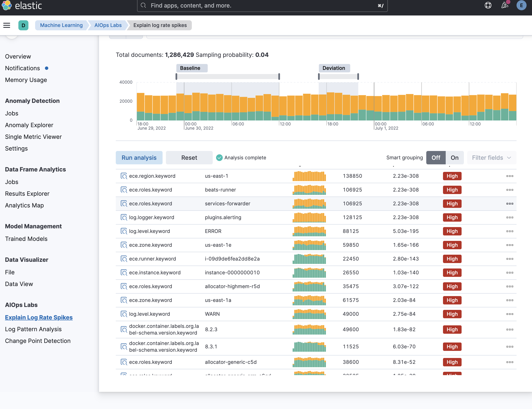Viewport: 532px width, 409px height.
Task: Grab the Baseline right brush handle
Action: pyautogui.click(x=279, y=77)
